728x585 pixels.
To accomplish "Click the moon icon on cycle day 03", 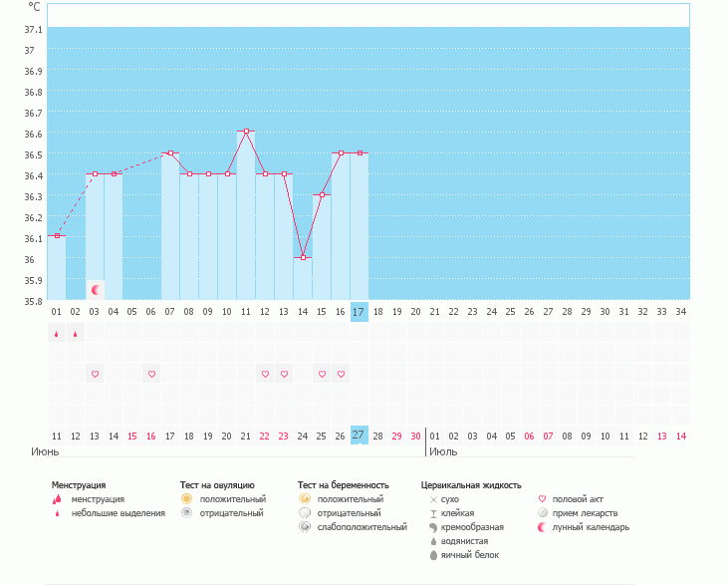I will pyautogui.click(x=96, y=290).
